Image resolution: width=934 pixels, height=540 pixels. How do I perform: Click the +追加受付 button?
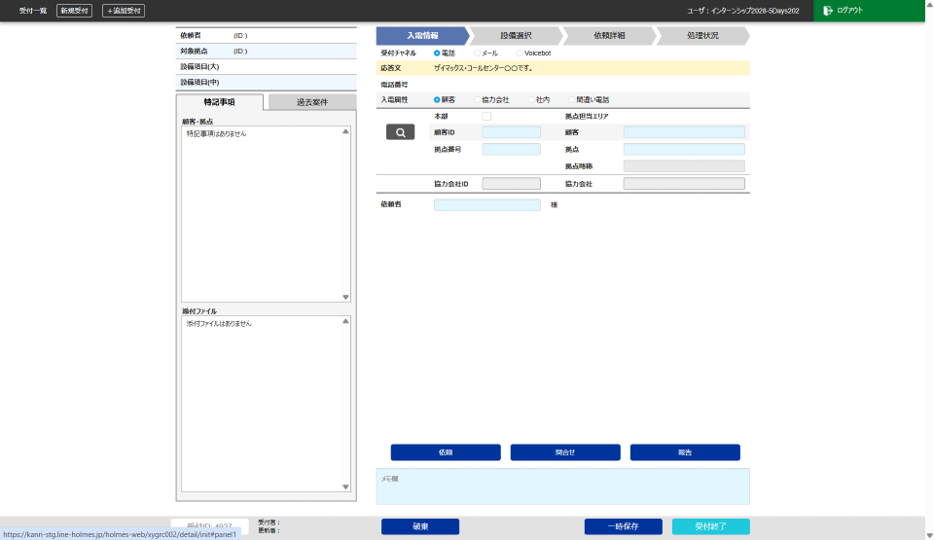click(x=123, y=11)
